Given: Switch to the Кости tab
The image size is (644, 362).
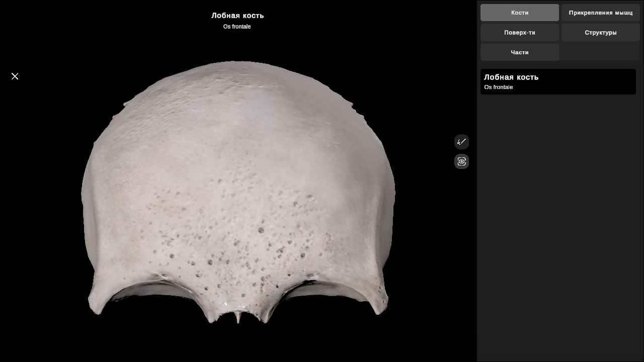Looking at the screenshot, I should [x=520, y=13].
